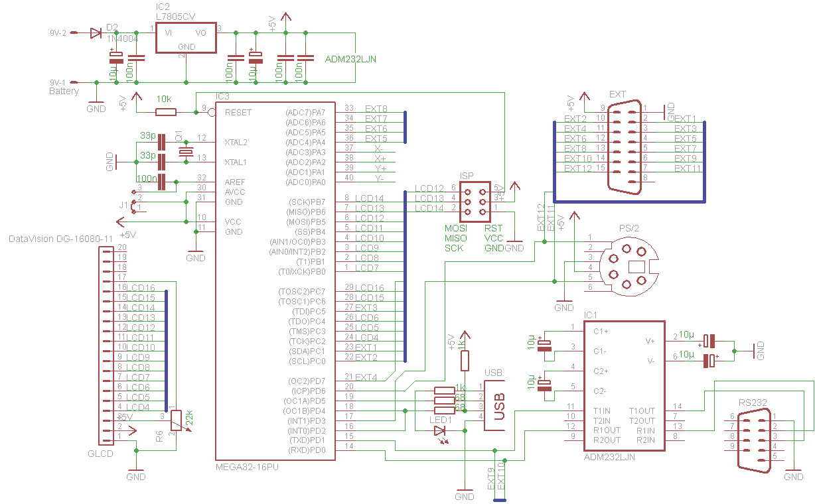This screenshot has width=815, height=504.
Task: Click the EXT4 net label at PD7
Action: pos(366,377)
